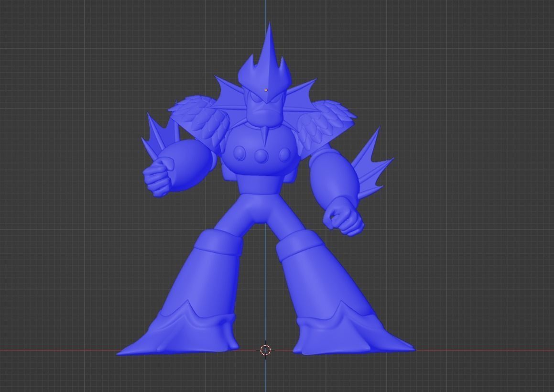Click the 3D cursor at the world origin

click(266, 350)
